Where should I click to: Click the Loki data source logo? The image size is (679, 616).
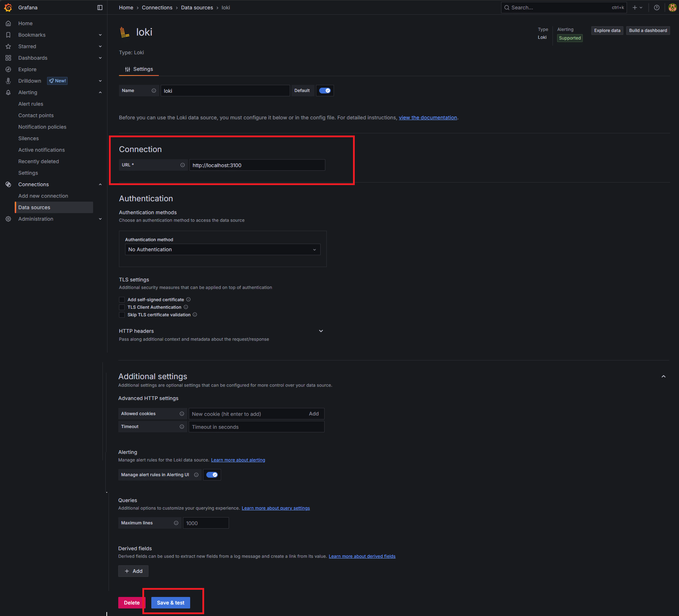click(x=124, y=32)
